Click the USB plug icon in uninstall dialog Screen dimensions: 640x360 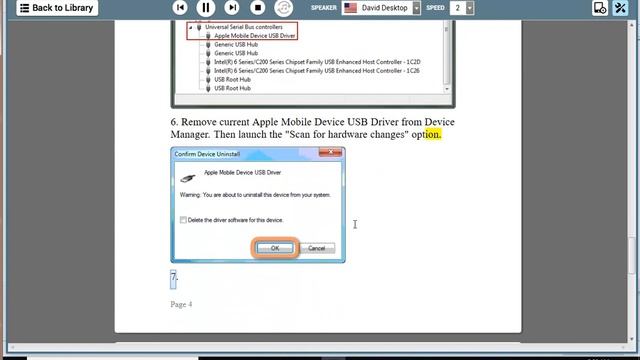[x=188, y=178]
